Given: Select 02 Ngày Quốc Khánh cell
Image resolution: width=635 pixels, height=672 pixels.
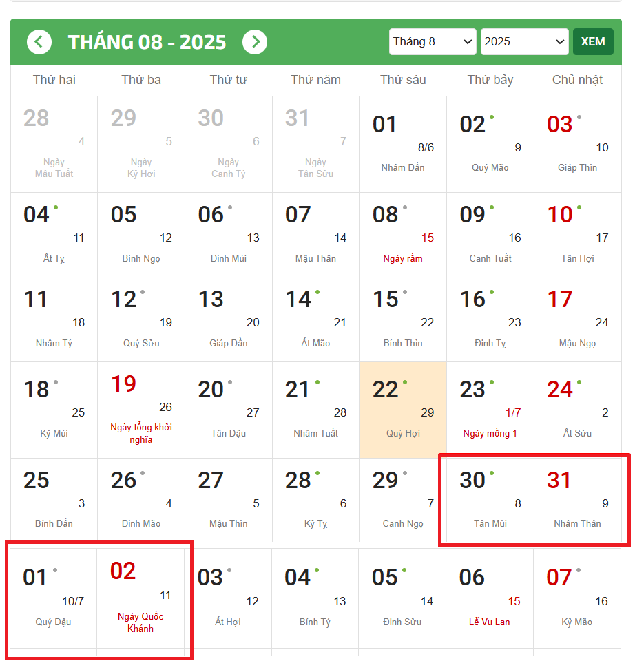Looking at the screenshot, I should click(141, 598).
